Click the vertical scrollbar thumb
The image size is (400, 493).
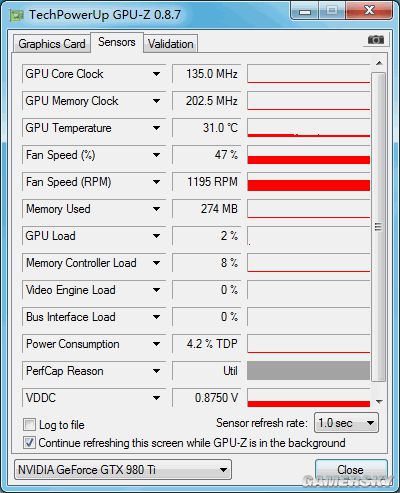pos(378,227)
